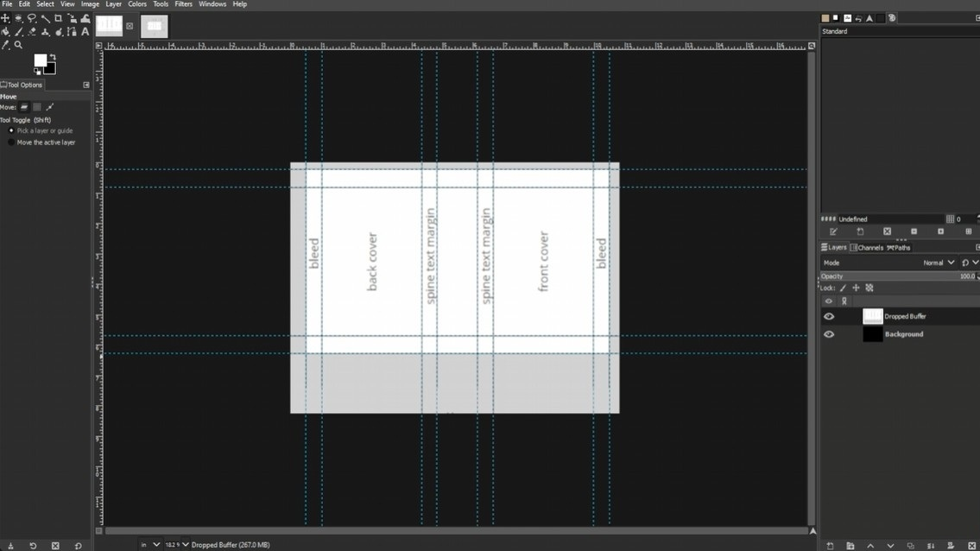Switch to the Channels tab
The height and width of the screenshot is (551, 980).
(x=866, y=248)
